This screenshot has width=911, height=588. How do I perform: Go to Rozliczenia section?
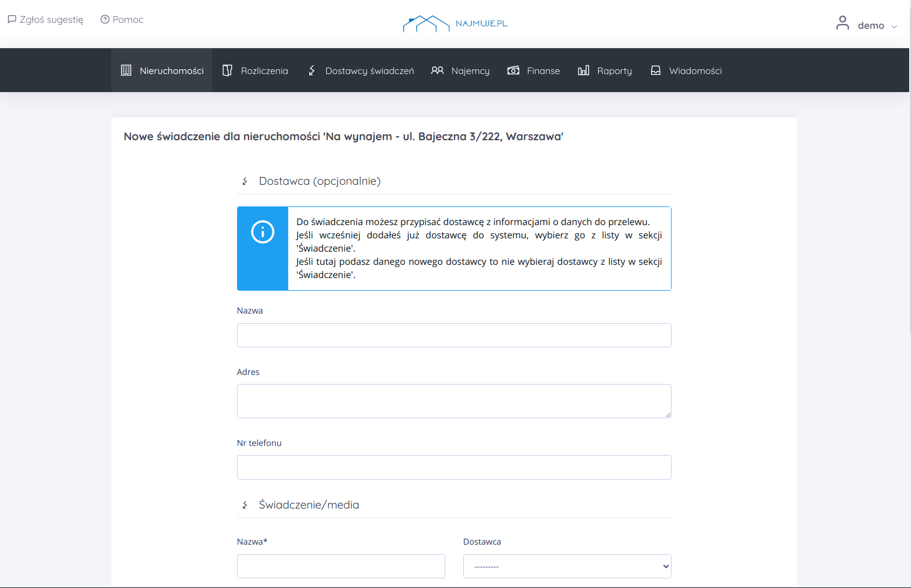(x=255, y=70)
